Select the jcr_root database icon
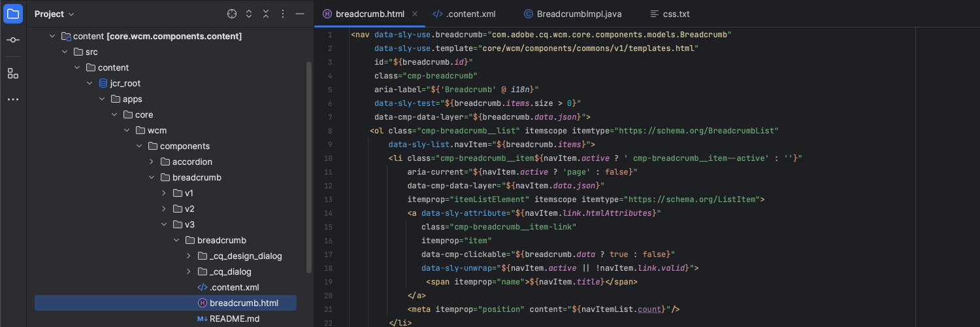Image resolution: width=980 pixels, height=327 pixels. tap(103, 83)
